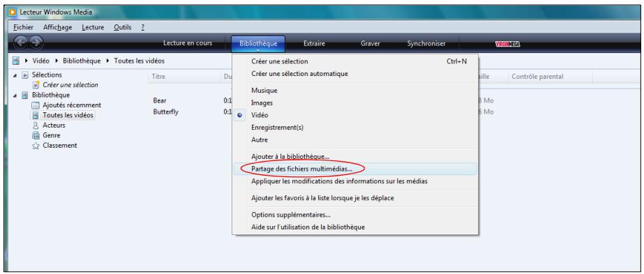Collapse the Sélections tree node
Image resolution: width=644 pixels, height=274 pixels.
pyautogui.click(x=15, y=75)
